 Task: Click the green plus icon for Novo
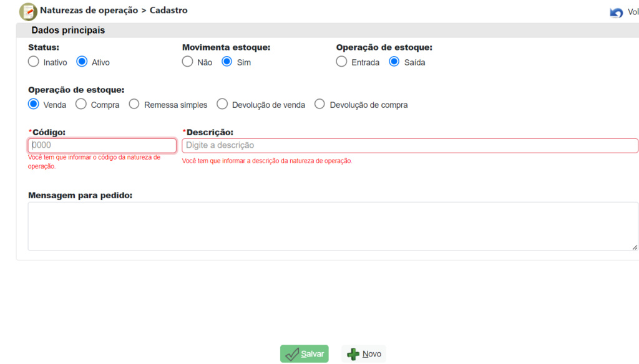[353, 354]
